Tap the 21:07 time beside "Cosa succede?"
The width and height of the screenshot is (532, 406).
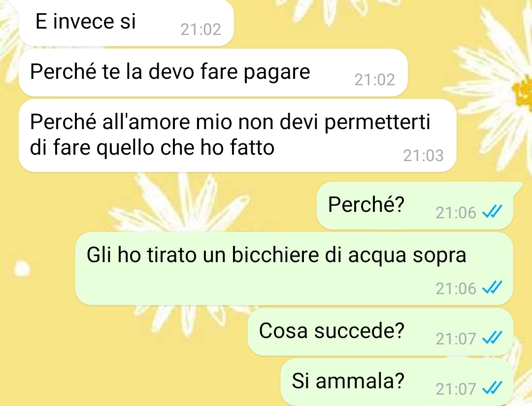[x=456, y=339]
